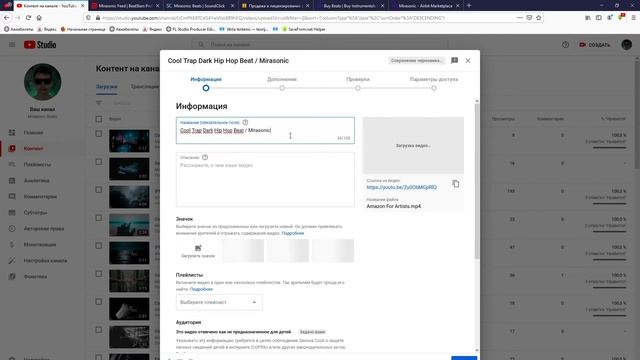This screenshot has height=360, width=640.
Task: Send feedback via the dialog flag icon
Action: 454,60
